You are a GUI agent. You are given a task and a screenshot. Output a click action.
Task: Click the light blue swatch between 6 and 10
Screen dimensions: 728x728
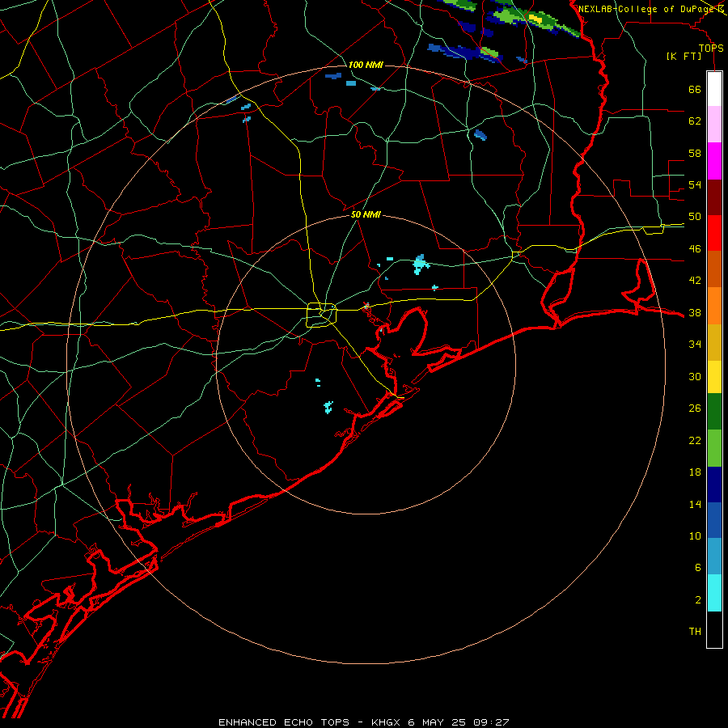coord(714,556)
